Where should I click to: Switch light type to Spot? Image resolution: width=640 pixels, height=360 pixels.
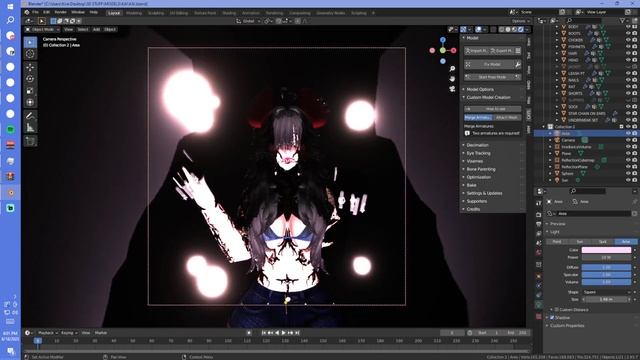pyautogui.click(x=602, y=242)
